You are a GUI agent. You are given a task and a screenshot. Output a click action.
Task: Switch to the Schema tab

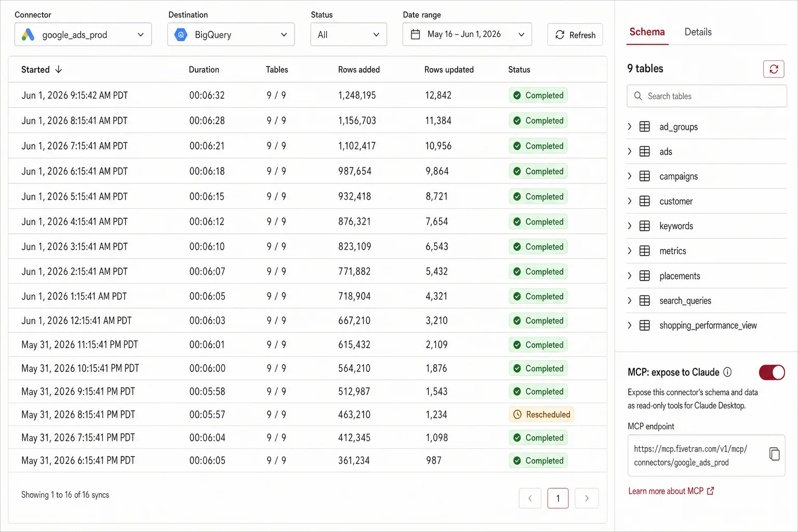point(647,32)
